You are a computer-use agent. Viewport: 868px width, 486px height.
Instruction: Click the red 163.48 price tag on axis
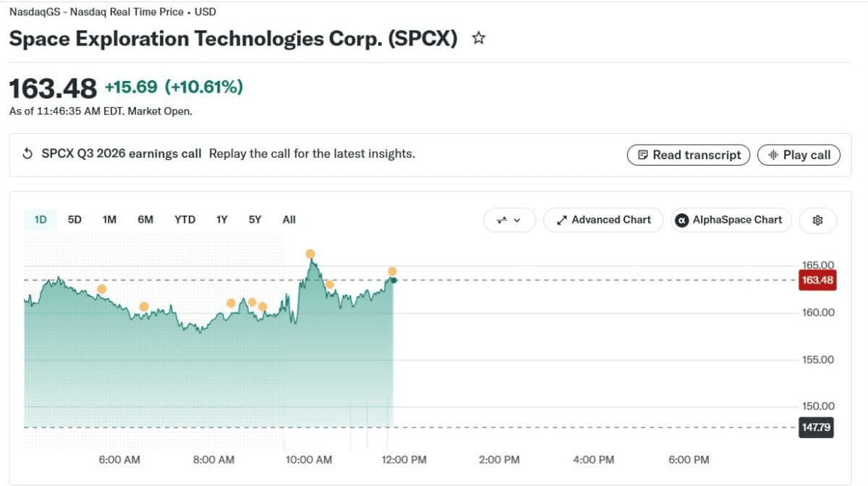(817, 280)
